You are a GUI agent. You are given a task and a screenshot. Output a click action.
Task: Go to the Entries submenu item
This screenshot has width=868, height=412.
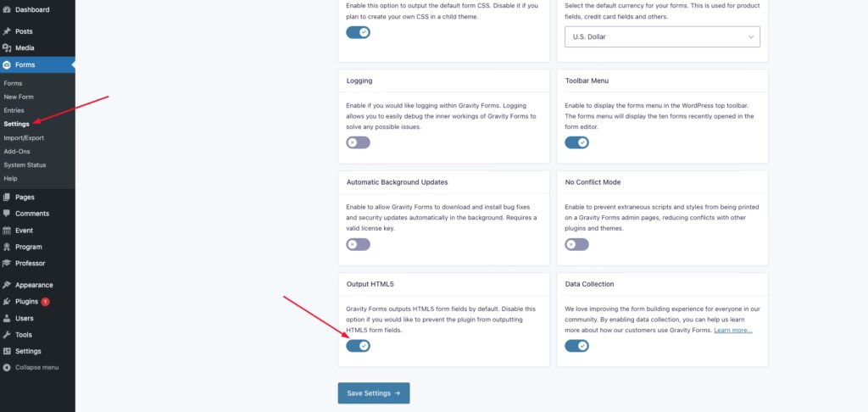coord(14,110)
